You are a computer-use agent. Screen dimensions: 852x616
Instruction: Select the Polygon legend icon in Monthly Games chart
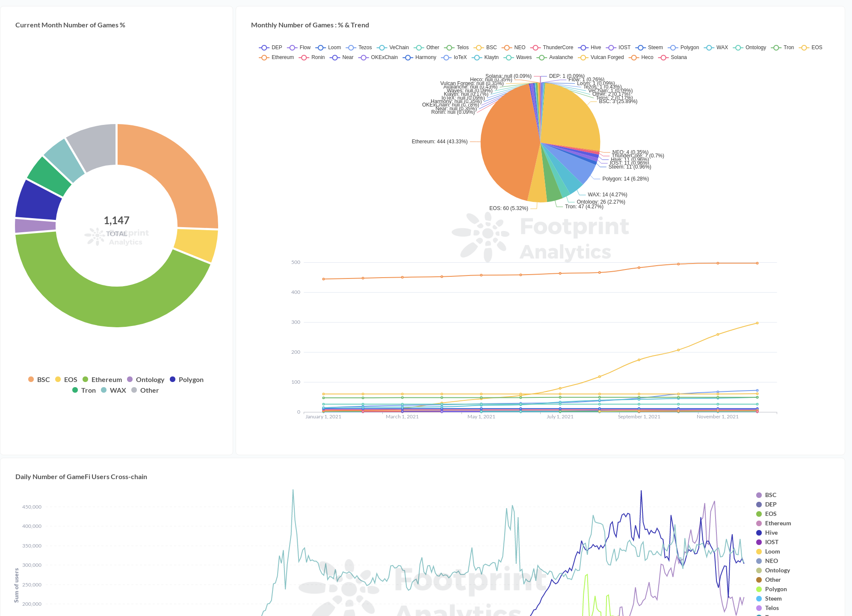click(x=673, y=47)
